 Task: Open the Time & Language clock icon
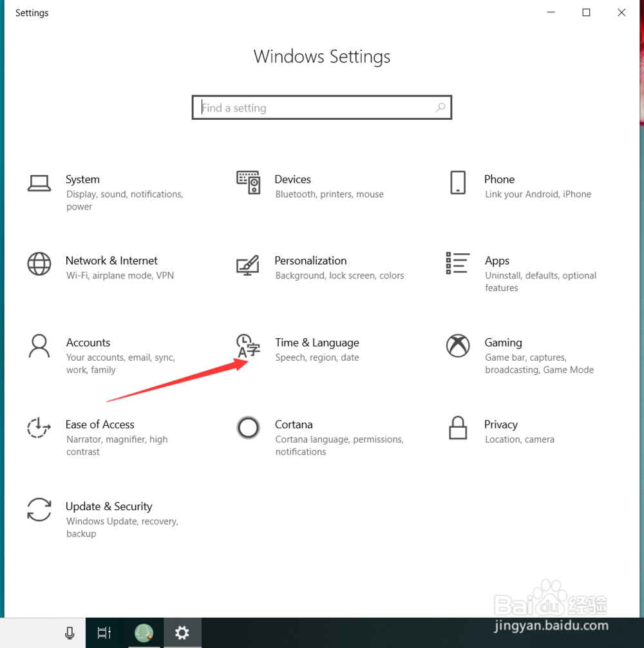pyautogui.click(x=248, y=346)
